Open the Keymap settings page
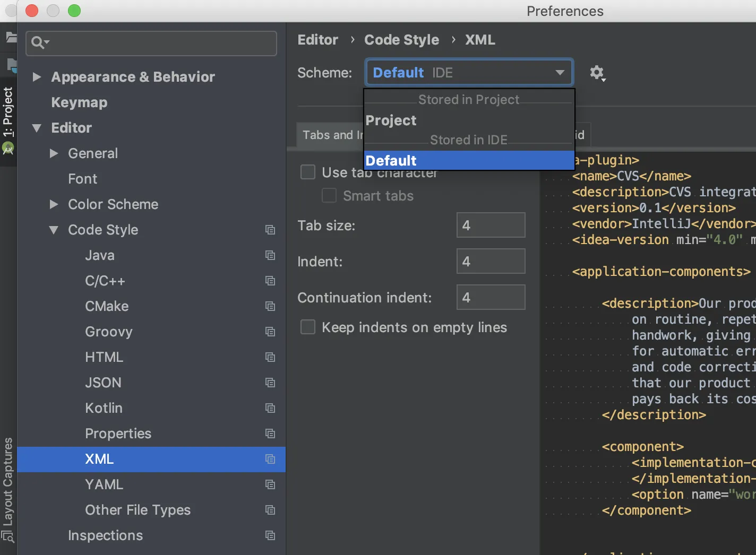The height and width of the screenshot is (555, 756). [79, 102]
